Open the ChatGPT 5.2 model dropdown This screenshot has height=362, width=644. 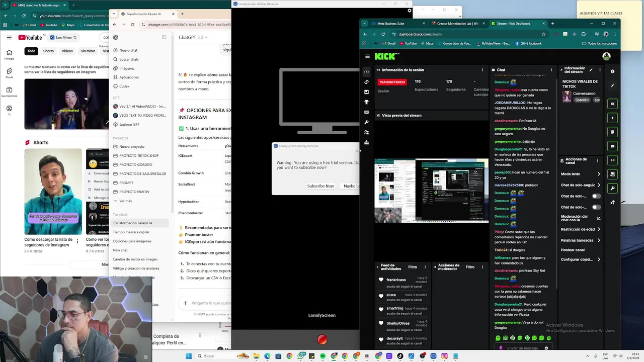click(x=193, y=37)
